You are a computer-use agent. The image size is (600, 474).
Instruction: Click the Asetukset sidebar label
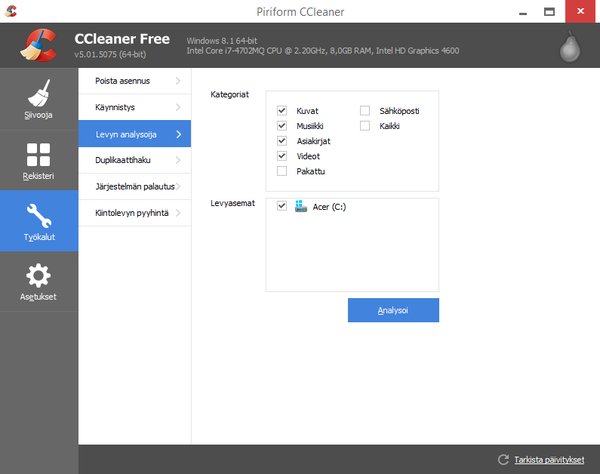38,296
